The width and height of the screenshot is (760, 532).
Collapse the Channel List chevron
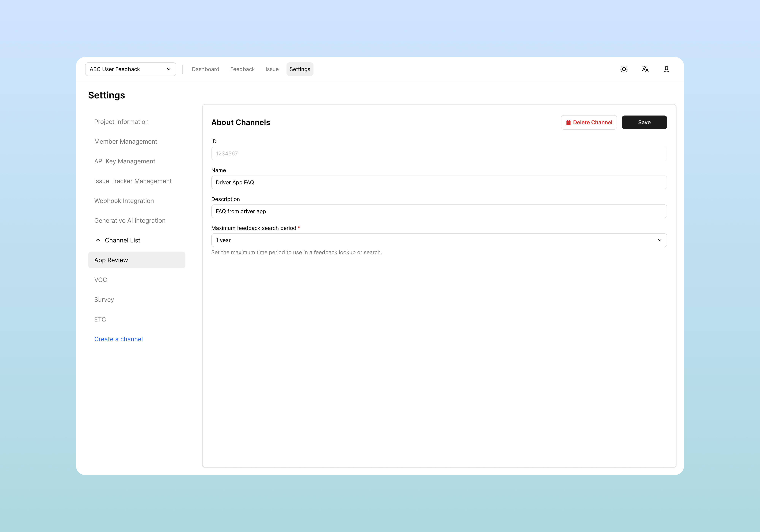[98, 240]
